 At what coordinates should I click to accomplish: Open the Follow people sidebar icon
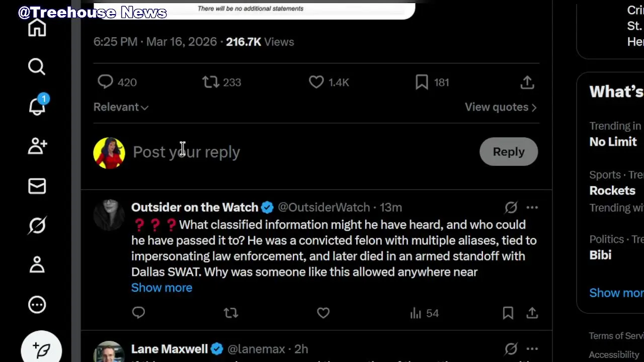[x=37, y=146]
